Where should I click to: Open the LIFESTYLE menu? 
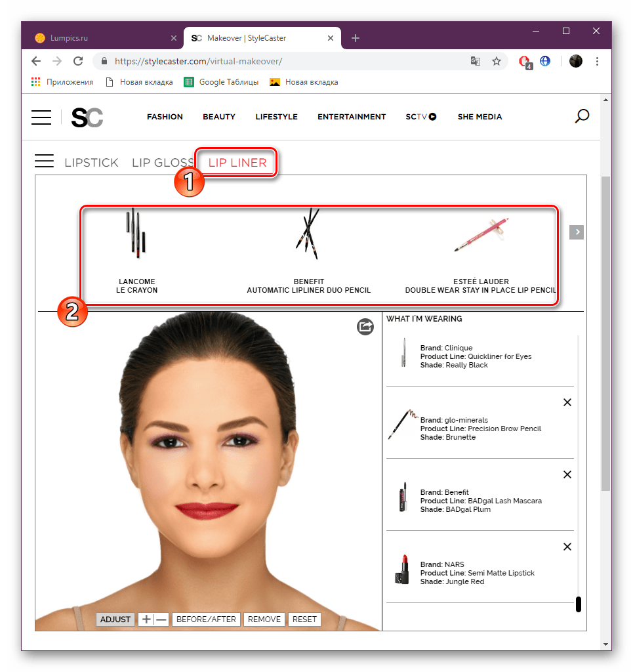(277, 117)
